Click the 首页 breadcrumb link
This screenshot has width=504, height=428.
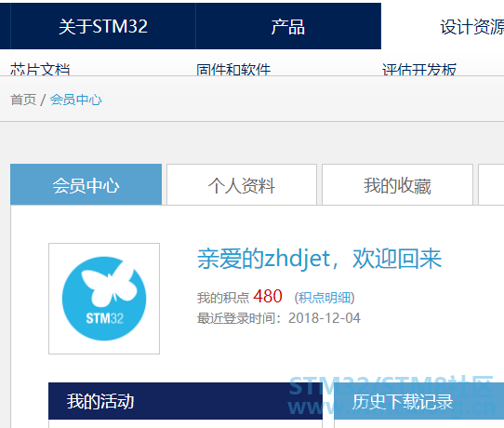[x=23, y=100]
